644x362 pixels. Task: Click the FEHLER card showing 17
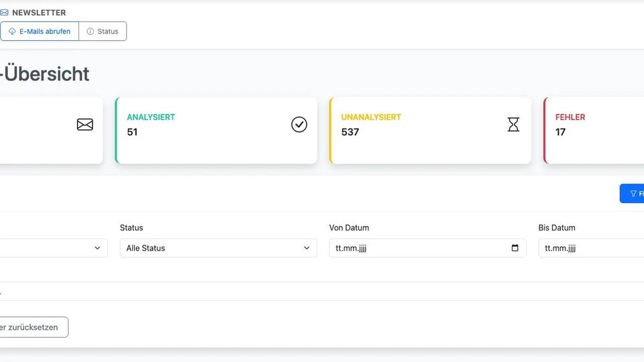pyautogui.click(x=594, y=131)
